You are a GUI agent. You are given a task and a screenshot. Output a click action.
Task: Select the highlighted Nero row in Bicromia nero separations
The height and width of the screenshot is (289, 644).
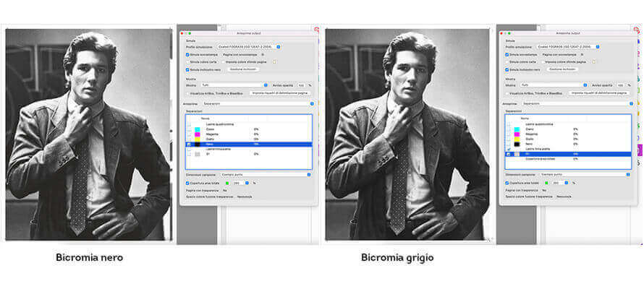pyautogui.click(x=246, y=144)
